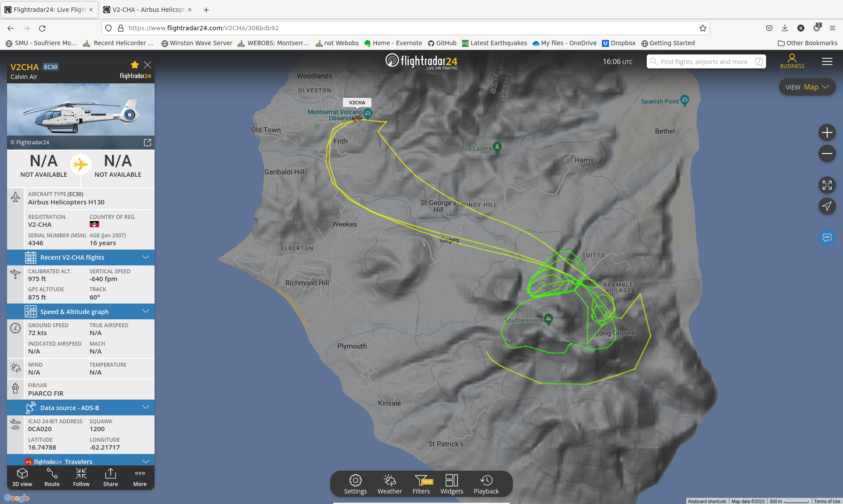This screenshot has height=504, width=843.
Task: Collapse the Speed & Altitude graph section
Action: click(x=81, y=312)
